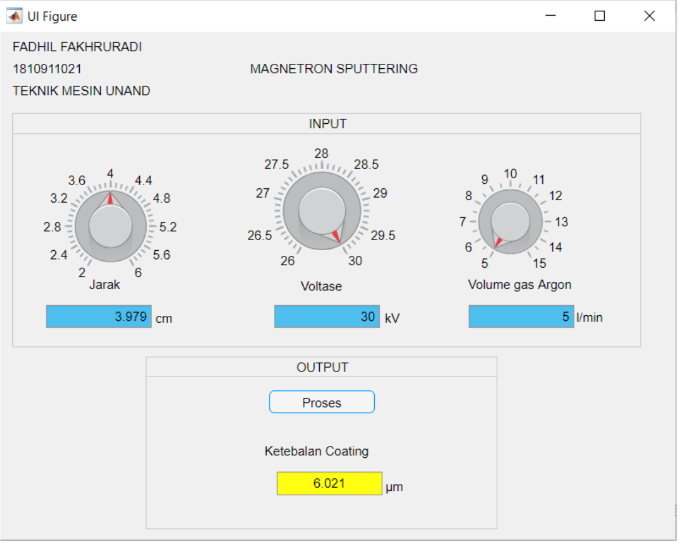Click the FADHIL FAKHRURADI name label
Image resolution: width=686 pixels, height=545 pixels.
pos(78,47)
